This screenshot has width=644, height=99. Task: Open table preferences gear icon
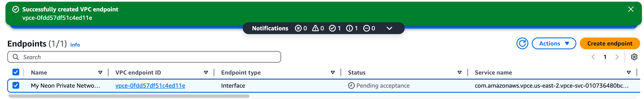[634, 57]
